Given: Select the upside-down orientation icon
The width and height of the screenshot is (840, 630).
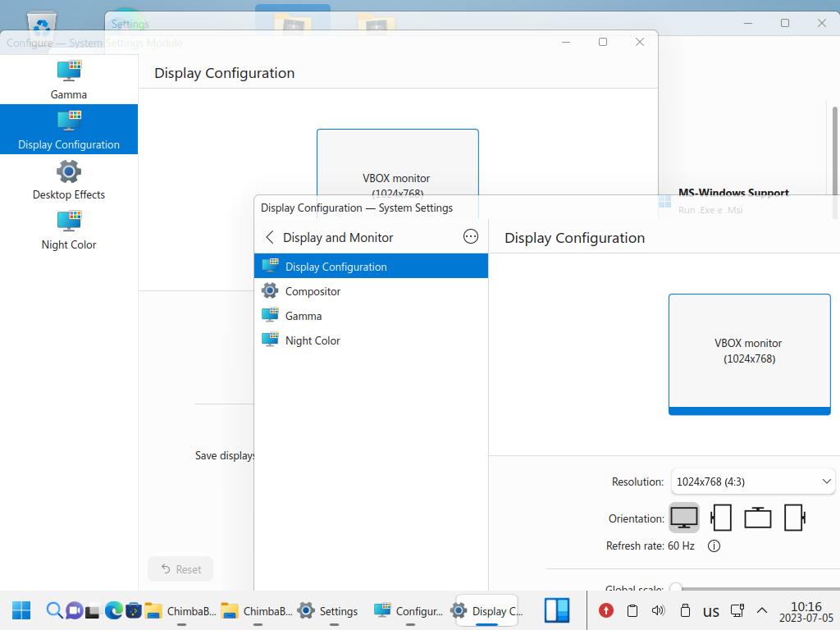Looking at the screenshot, I should [x=757, y=518].
